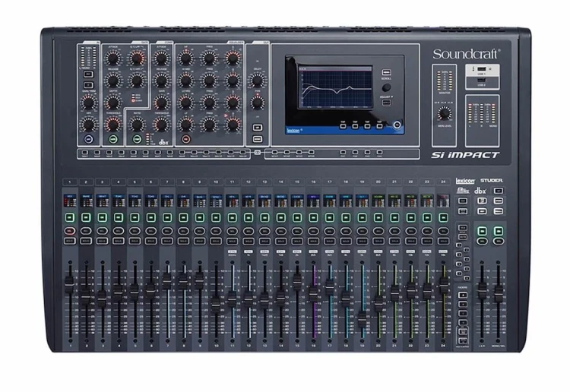Screen dimensions: 570x392
Task: Adjust the gate DEPTH knob
Action: pos(112,103)
